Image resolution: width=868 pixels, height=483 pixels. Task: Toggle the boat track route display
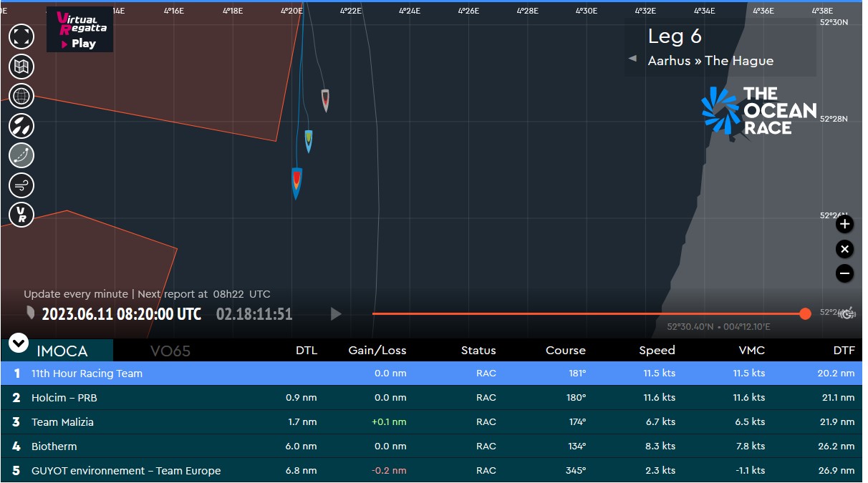point(21,155)
